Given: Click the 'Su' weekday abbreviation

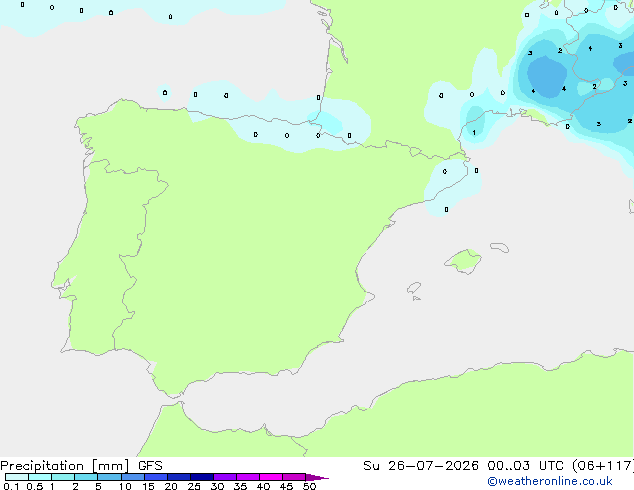Looking at the screenshot, I should pyautogui.click(x=371, y=466).
